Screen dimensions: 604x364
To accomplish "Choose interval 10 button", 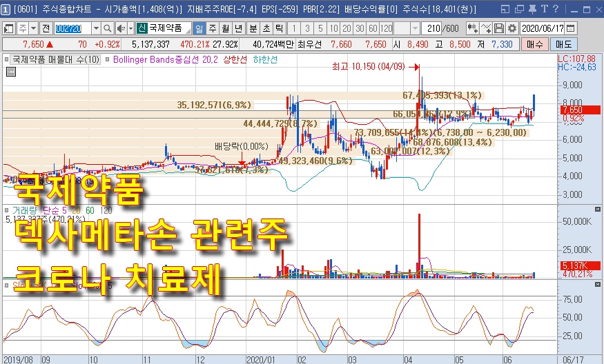I will (x=333, y=28).
